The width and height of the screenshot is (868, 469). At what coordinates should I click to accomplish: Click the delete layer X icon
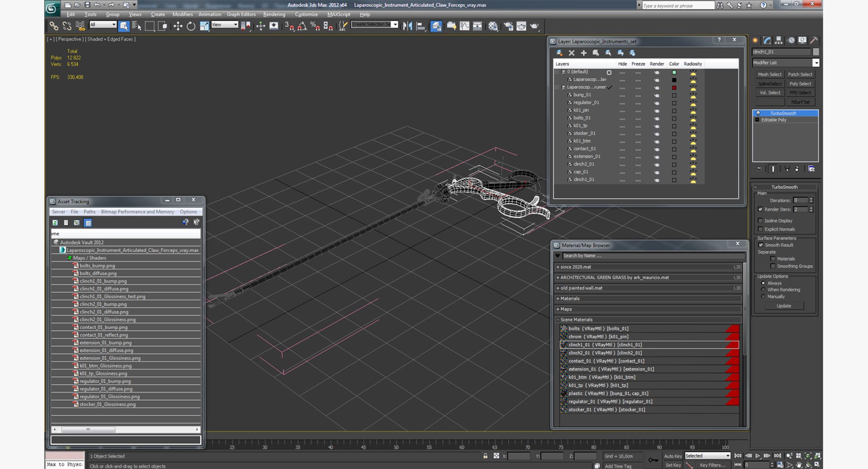tap(571, 53)
